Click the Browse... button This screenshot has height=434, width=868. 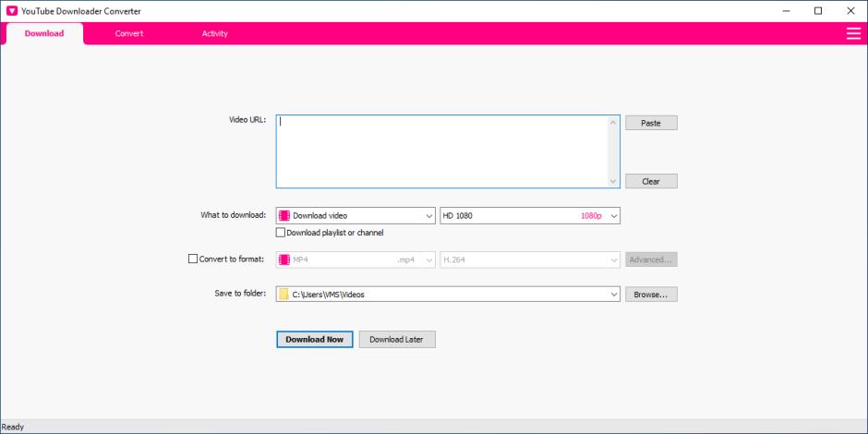(651, 295)
